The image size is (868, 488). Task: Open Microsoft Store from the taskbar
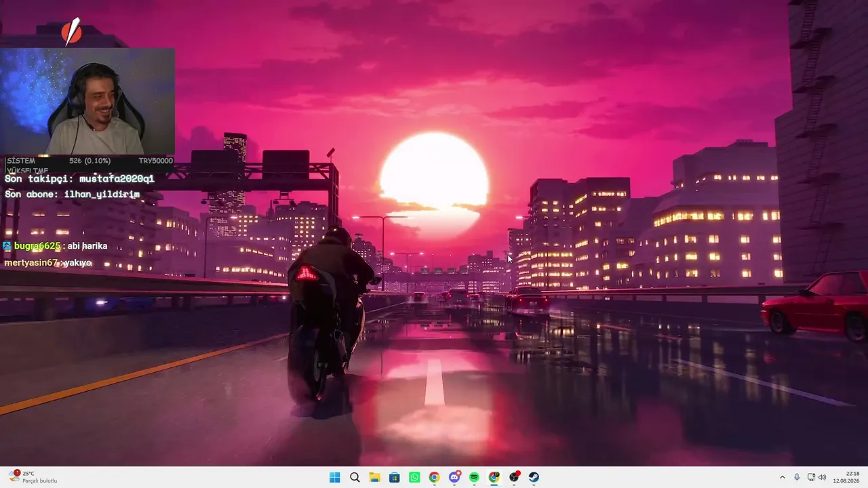click(394, 477)
